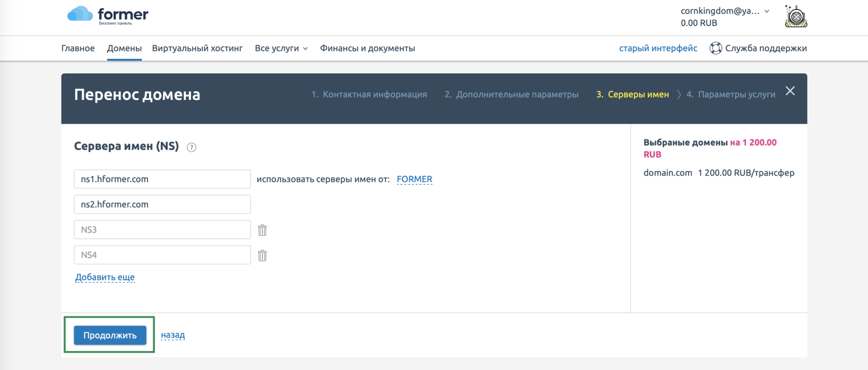This screenshot has width=868, height=370.
Task: Open the Домены tab
Action: (x=124, y=48)
